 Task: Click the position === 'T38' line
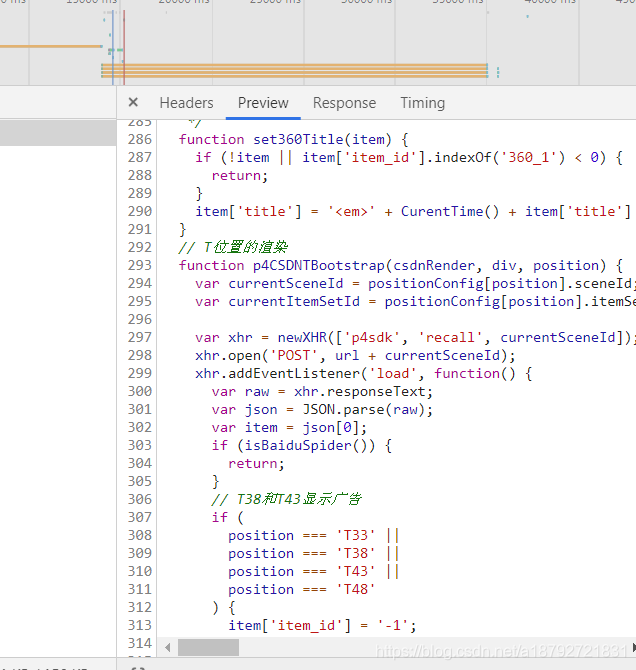[314, 553]
